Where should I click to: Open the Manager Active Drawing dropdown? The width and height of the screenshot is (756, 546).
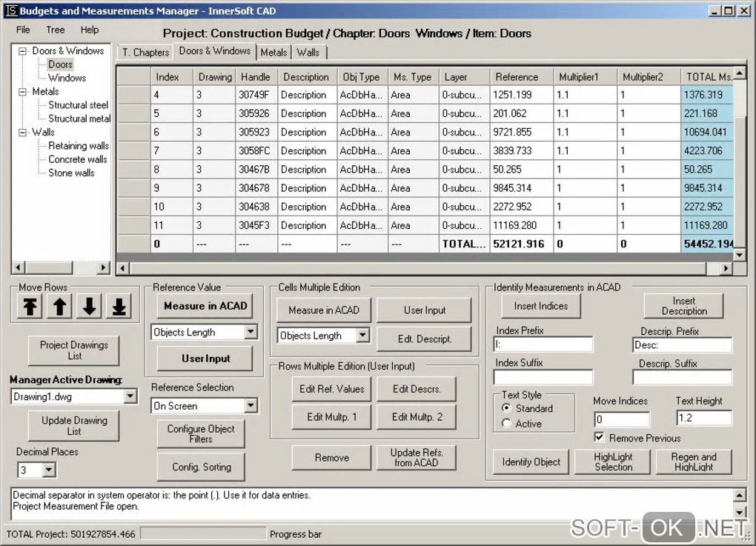pos(130,396)
